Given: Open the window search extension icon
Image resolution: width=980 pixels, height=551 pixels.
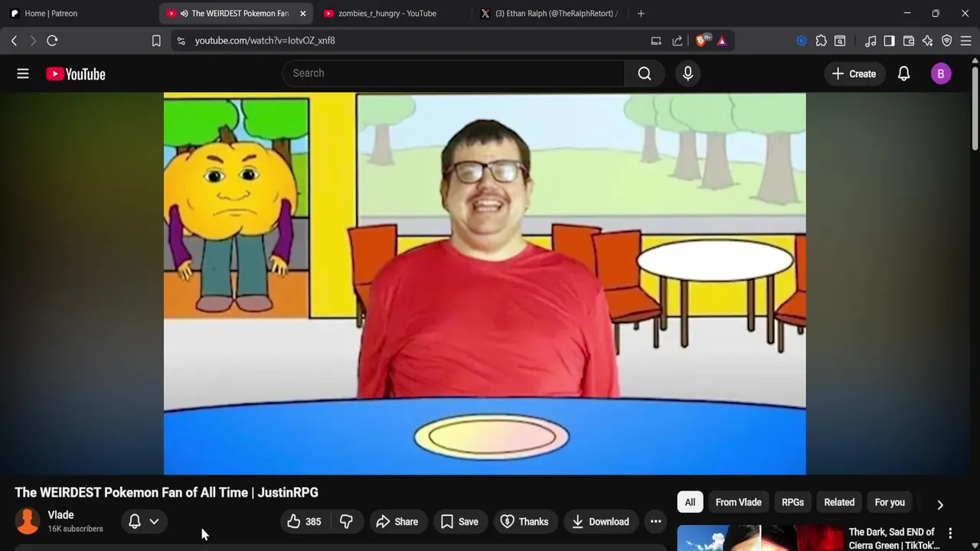Looking at the screenshot, I should pyautogui.click(x=840, y=41).
